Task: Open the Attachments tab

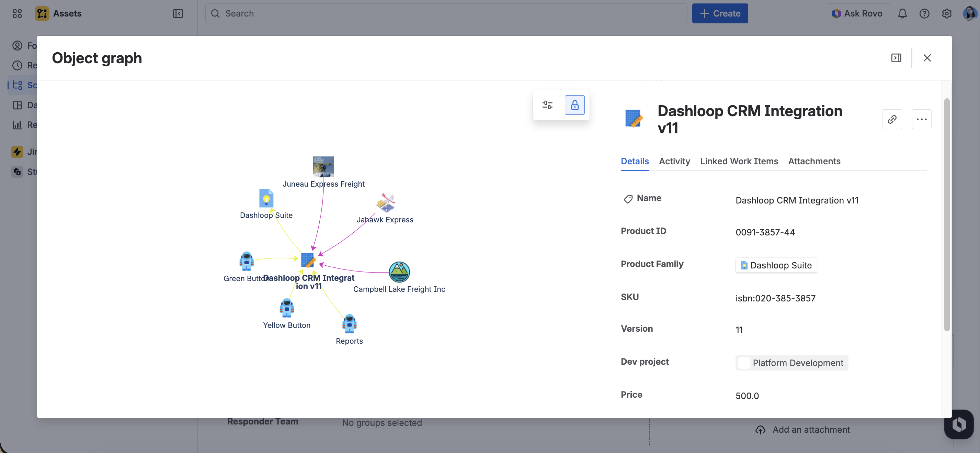Action: [814, 162]
